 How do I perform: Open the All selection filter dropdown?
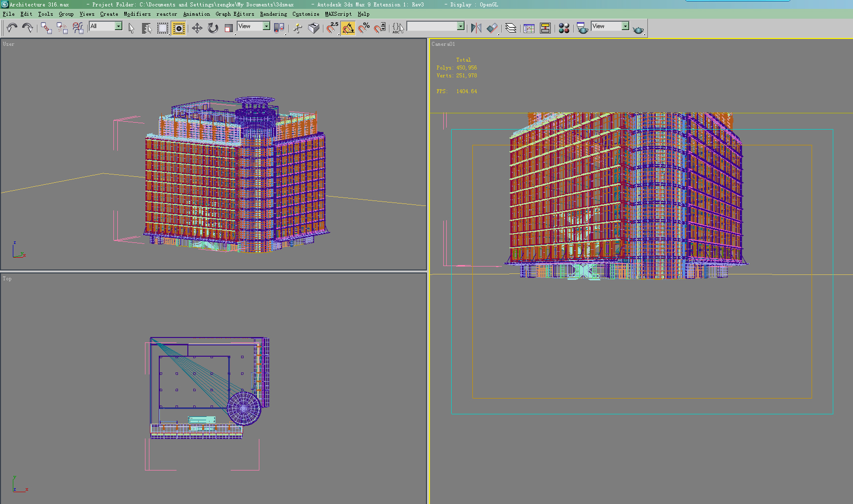[106, 26]
